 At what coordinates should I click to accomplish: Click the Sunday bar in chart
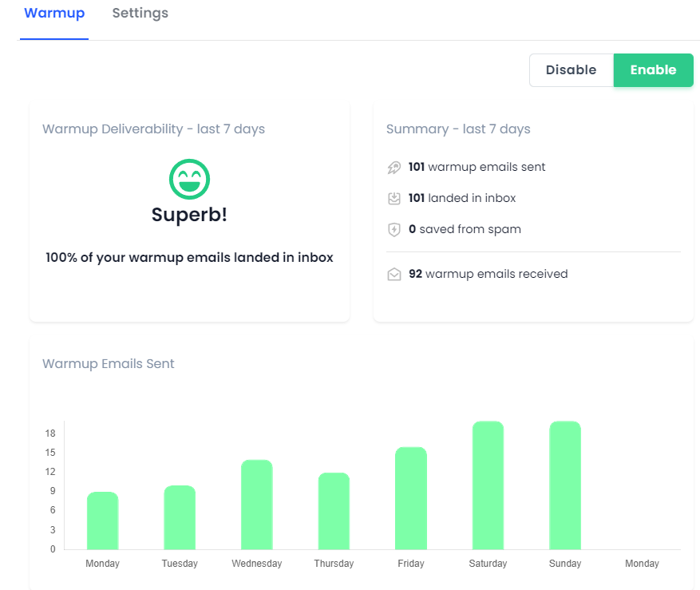(565, 485)
